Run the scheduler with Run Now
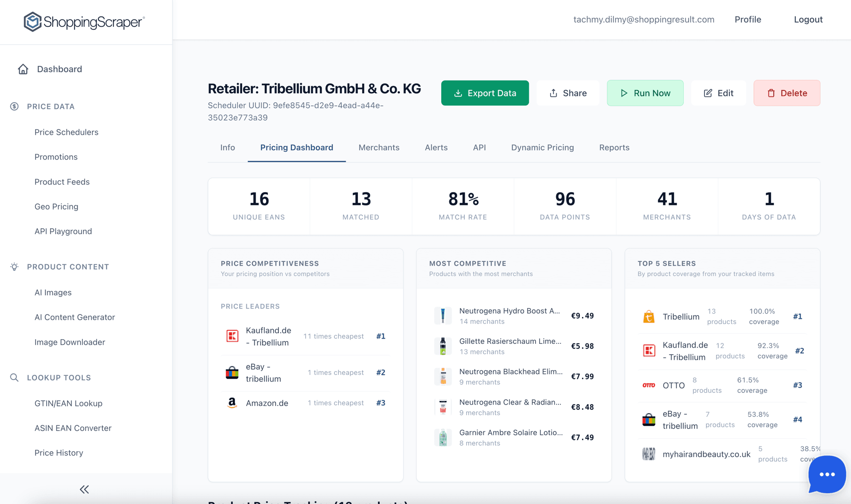The height and width of the screenshot is (504, 851). (x=645, y=93)
